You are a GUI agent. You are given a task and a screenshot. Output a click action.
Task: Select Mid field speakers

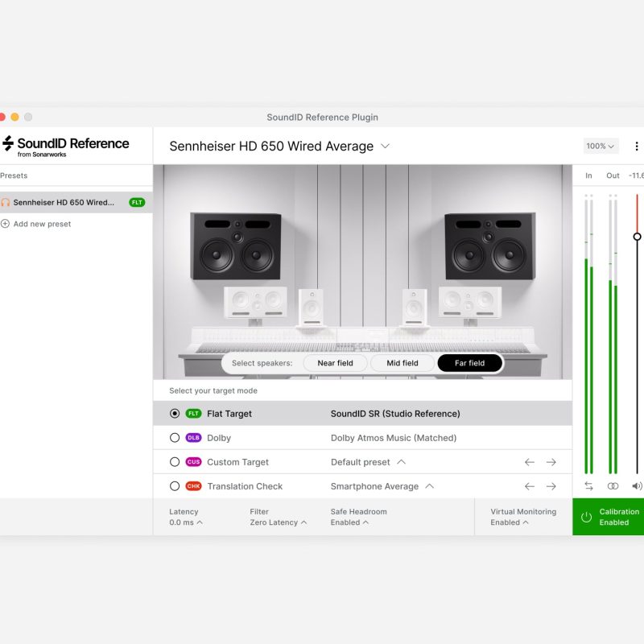pyautogui.click(x=402, y=363)
